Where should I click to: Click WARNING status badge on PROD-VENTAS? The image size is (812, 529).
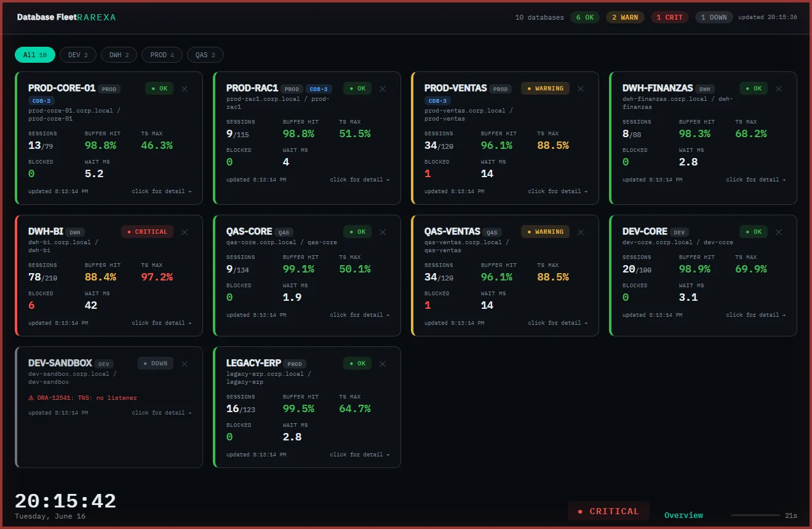coord(545,89)
